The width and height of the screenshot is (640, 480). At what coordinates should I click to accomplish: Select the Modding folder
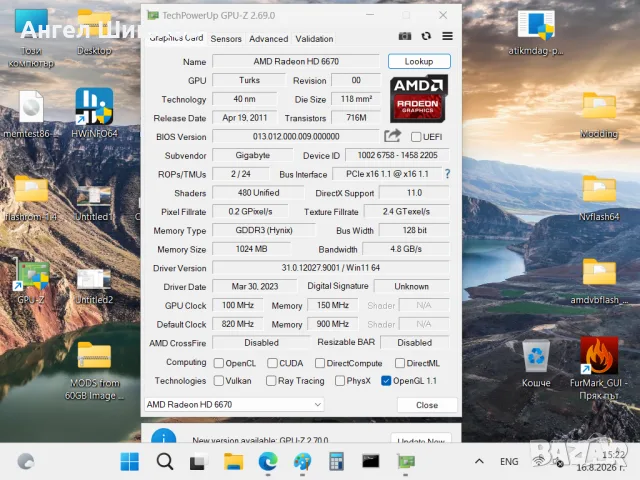599,115
